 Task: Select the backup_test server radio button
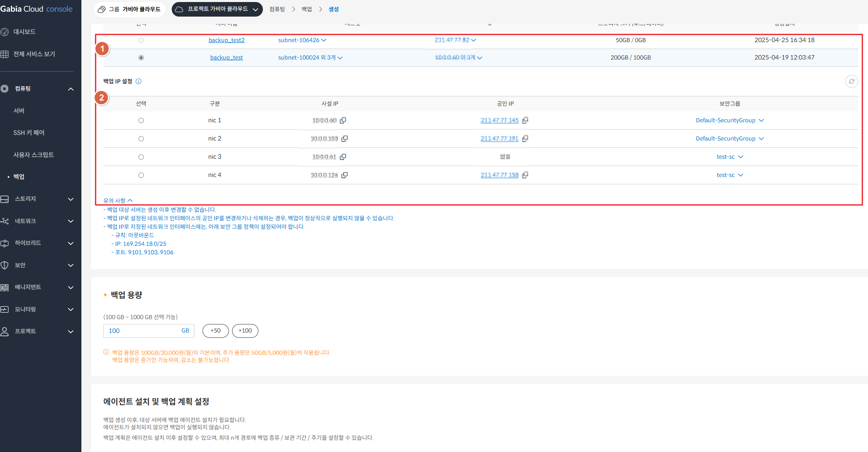point(141,58)
